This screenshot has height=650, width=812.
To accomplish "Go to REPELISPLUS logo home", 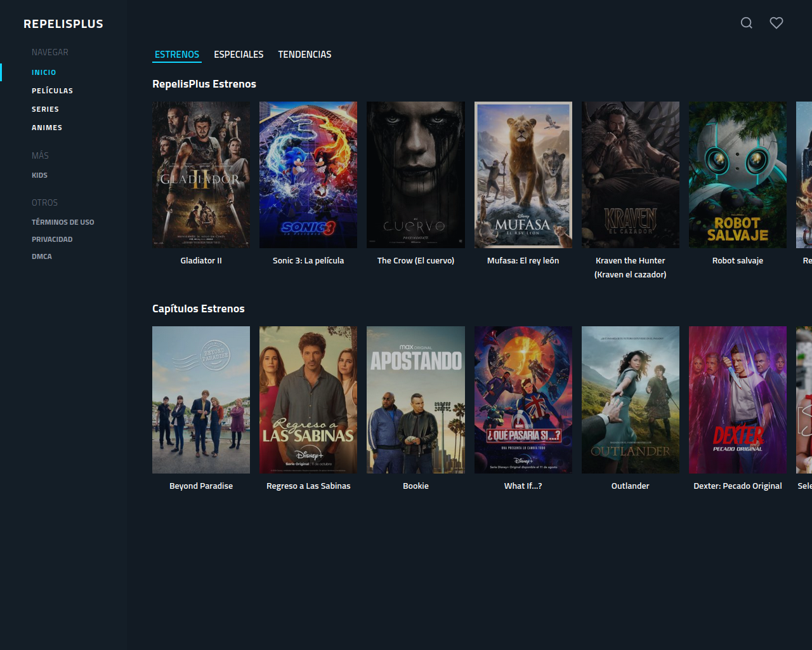I will (x=63, y=23).
